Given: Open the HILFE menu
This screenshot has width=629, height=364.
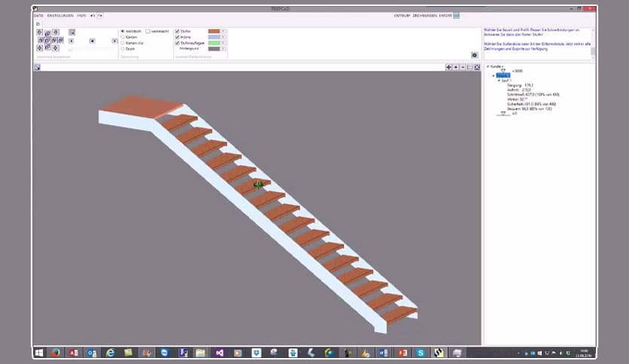Looking at the screenshot, I should point(81,16).
